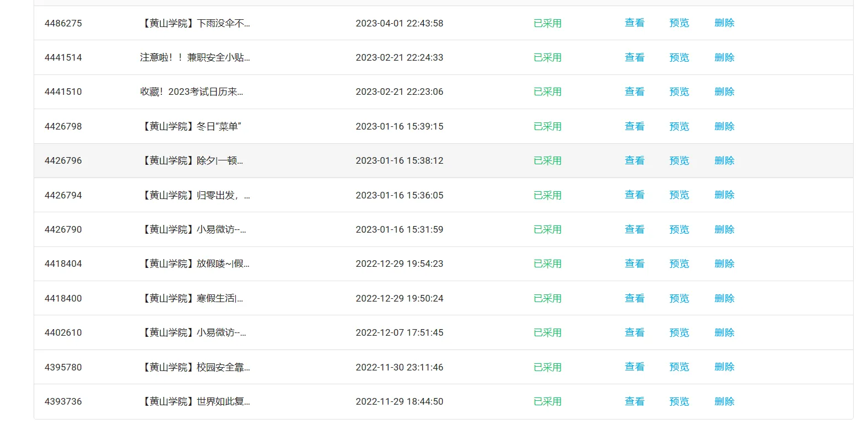Screen dimensions: 868x430
Task: Open 查看 for article 4418400
Action: click(634, 298)
